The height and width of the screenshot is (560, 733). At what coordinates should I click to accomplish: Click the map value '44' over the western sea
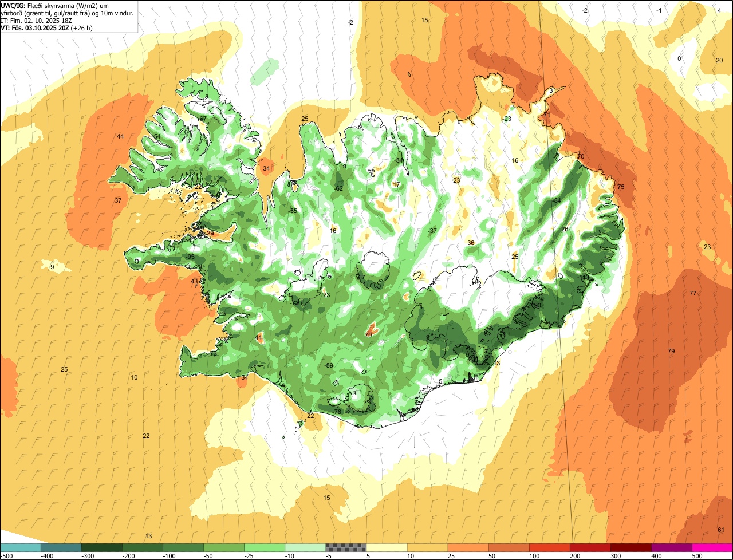coord(120,136)
